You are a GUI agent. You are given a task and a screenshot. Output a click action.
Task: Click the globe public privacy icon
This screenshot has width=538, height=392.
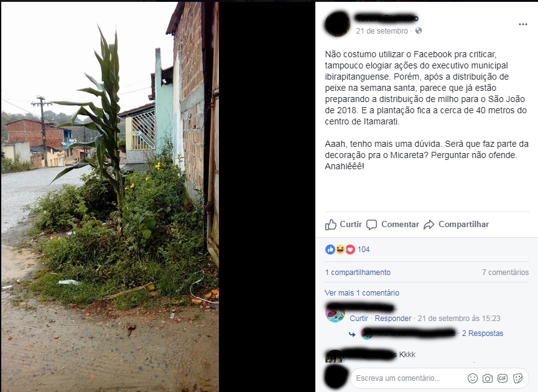coord(418,31)
